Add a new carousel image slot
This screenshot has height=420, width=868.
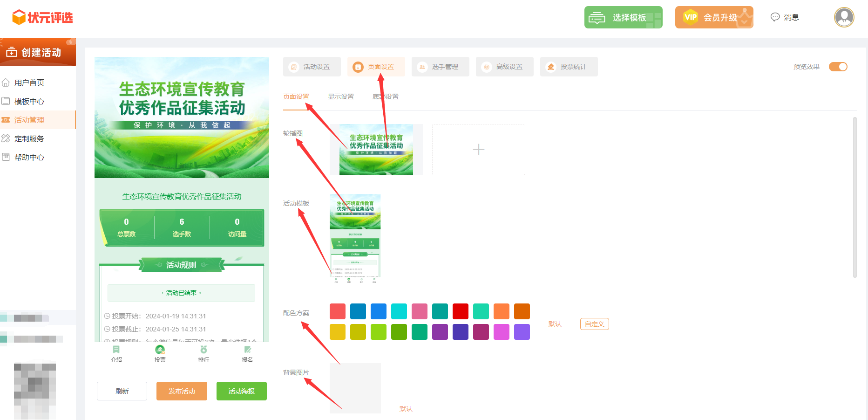pos(478,150)
